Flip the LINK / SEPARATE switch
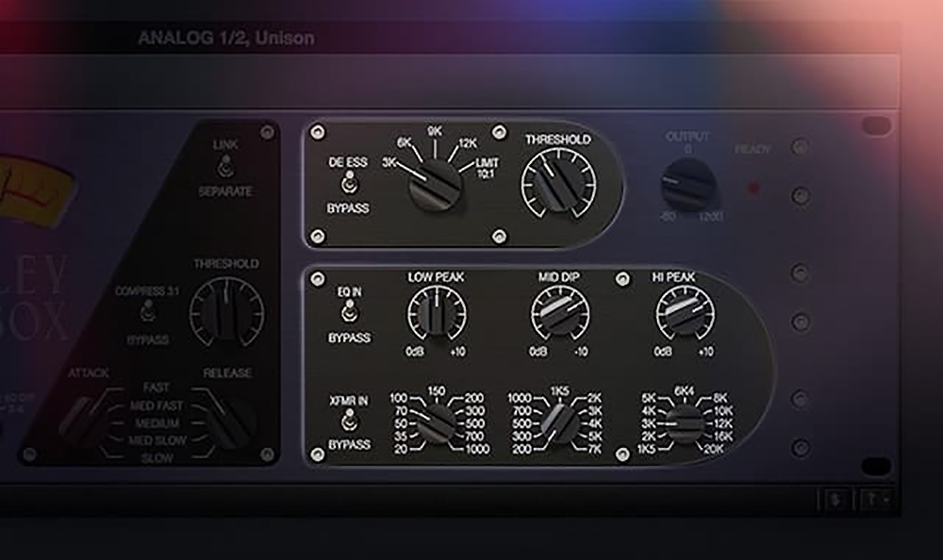The image size is (943, 560). [x=224, y=168]
